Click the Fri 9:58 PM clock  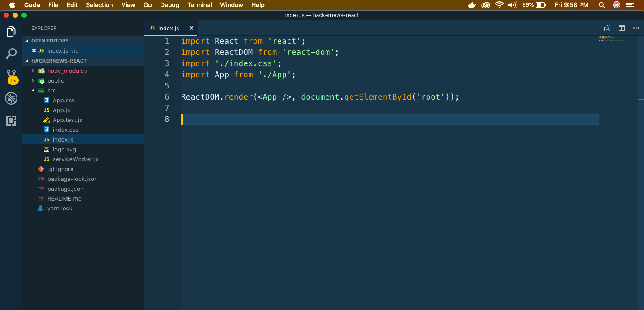click(572, 5)
